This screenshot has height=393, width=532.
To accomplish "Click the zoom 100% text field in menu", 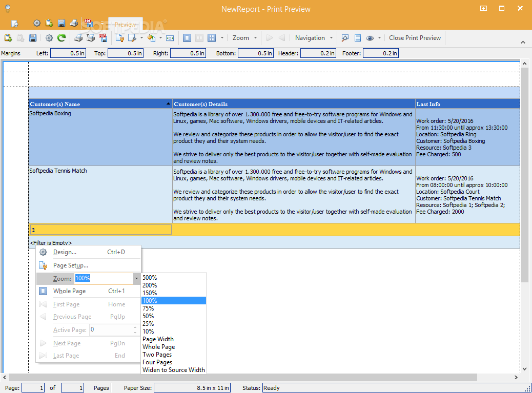I will [104, 278].
